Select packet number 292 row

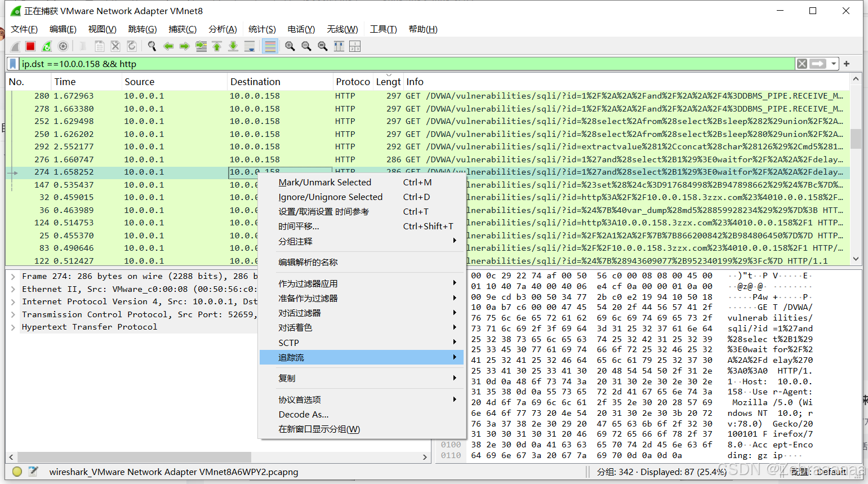(428, 146)
